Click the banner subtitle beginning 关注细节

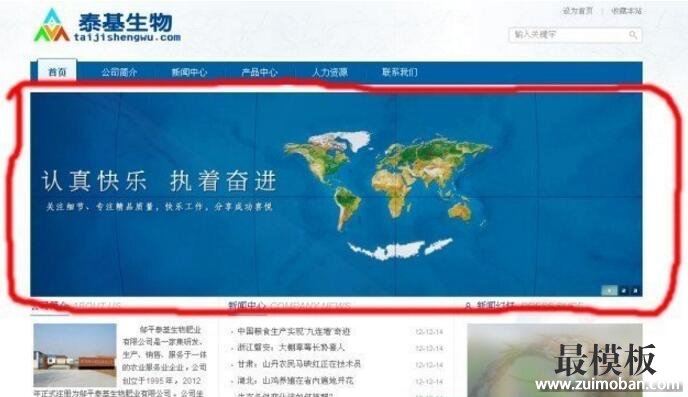159,206
